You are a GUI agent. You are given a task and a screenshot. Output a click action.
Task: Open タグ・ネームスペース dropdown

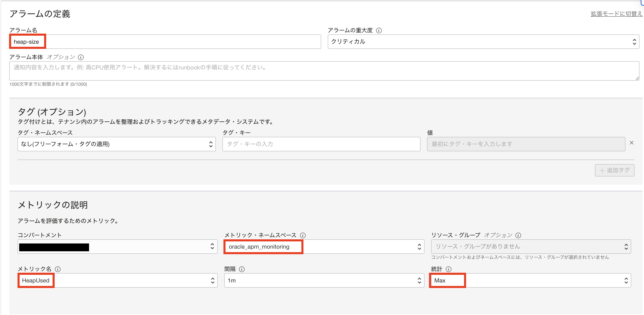click(x=116, y=144)
